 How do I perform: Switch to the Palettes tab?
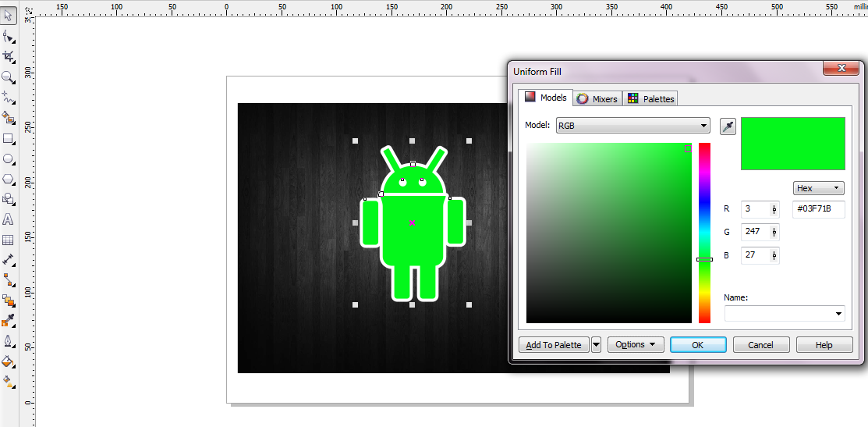click(650, 98)
